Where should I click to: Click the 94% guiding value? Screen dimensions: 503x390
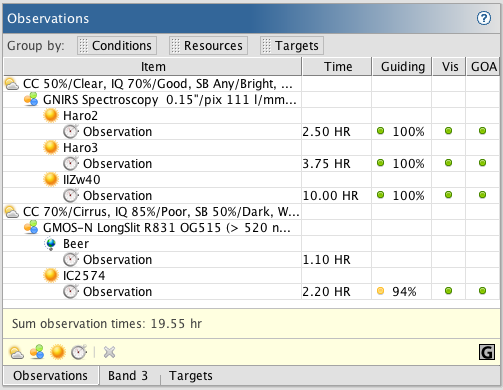click(404, 292)
